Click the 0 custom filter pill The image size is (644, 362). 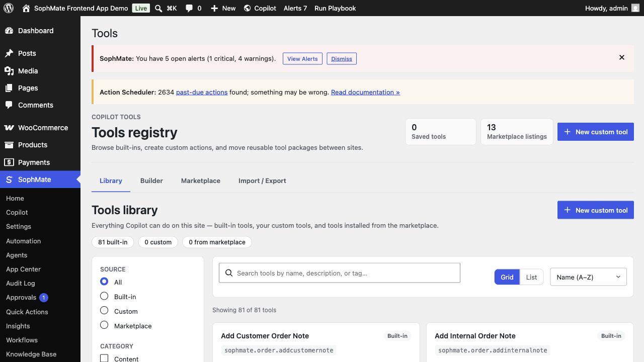(158, 242)
